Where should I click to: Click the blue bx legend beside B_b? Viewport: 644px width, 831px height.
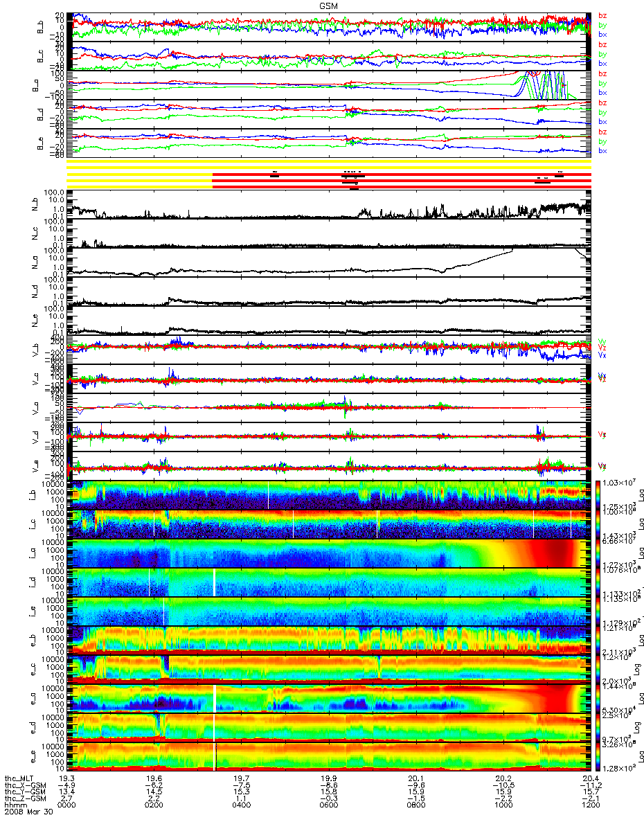[603, 34]
